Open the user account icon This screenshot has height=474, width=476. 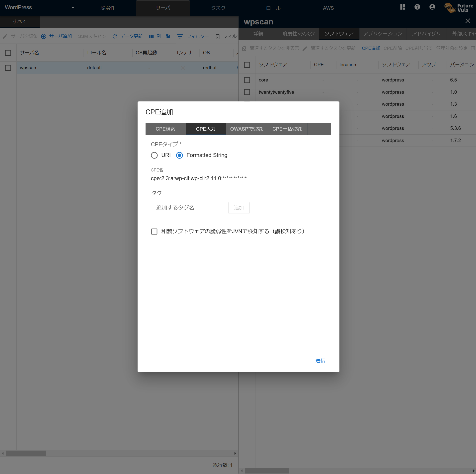(432, 7)
